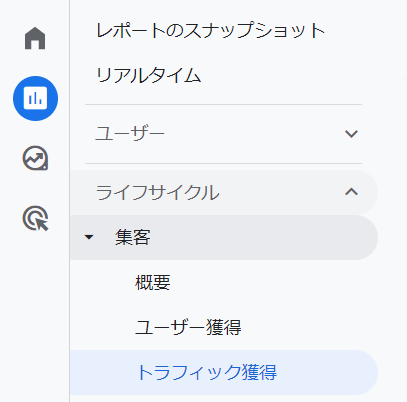The height and width of the screenshot is (402, 407).
Task: Expand the ユーザー section chevron
Action: pos(351,134)
